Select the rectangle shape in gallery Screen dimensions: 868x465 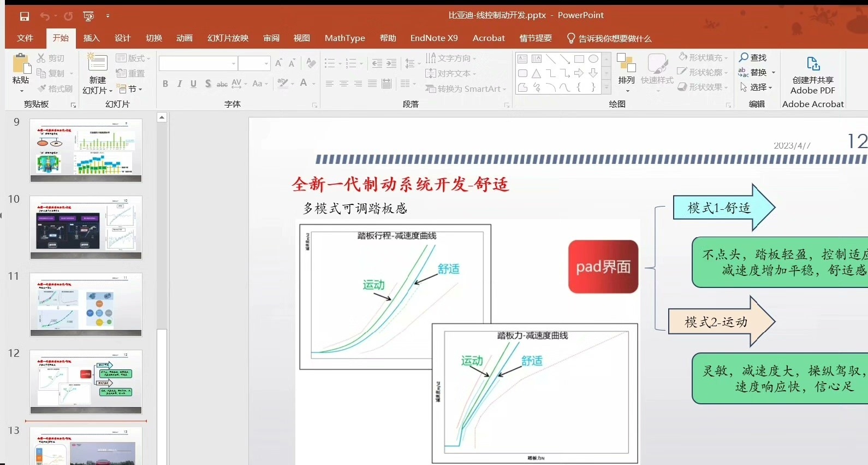click(579, 59)
